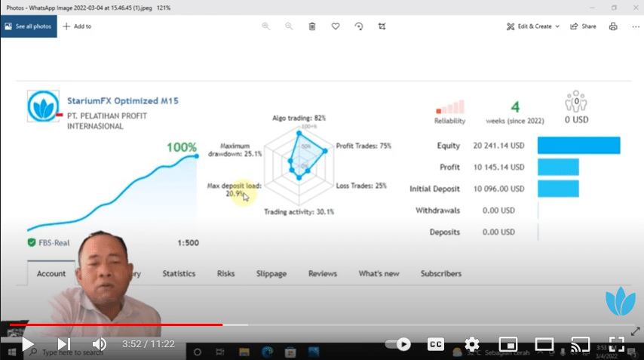Rotate the photo
Screen dimensions: 644x360
click(x=358, y=26)
